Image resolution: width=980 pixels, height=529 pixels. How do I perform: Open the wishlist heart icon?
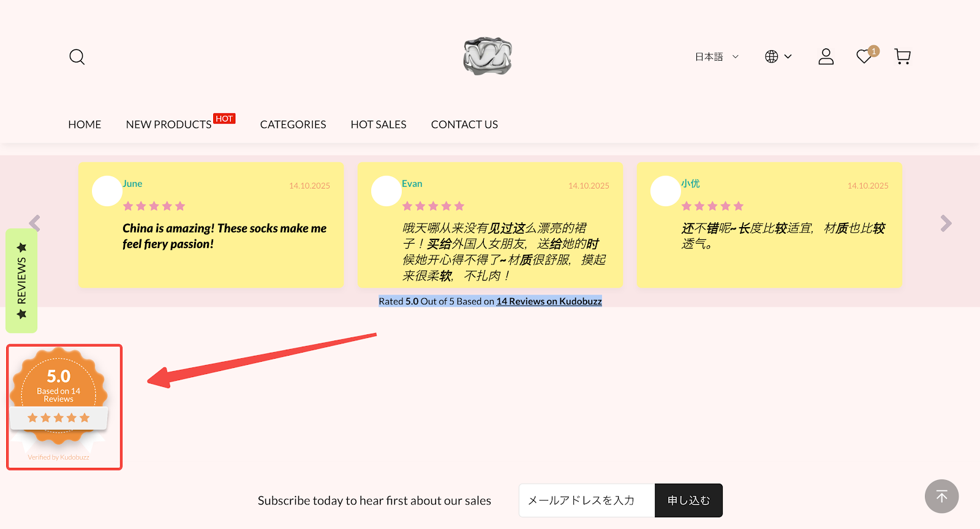click(864, 57)
